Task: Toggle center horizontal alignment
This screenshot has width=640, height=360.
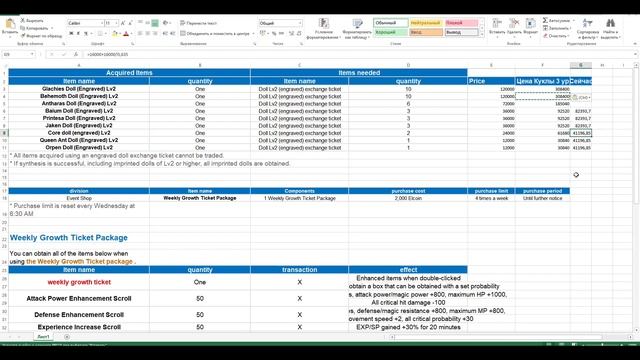Action: pos(147,33)
